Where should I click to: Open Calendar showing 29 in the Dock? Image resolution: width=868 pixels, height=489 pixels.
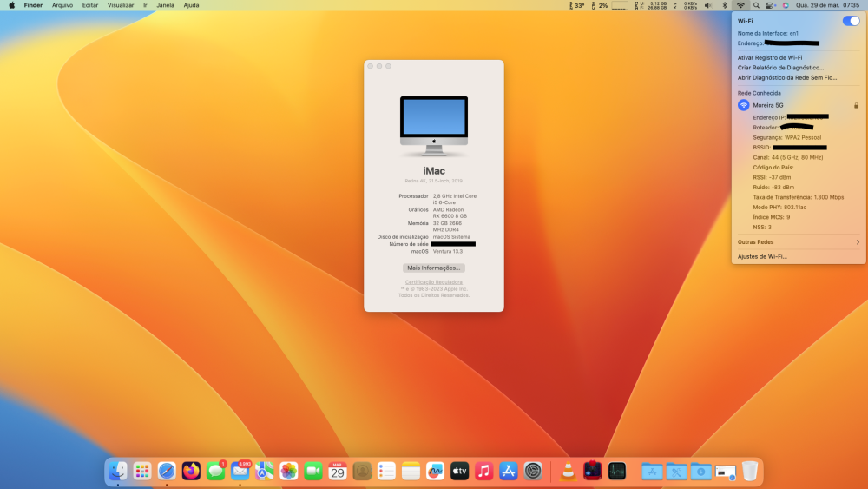tap(337, 472)
